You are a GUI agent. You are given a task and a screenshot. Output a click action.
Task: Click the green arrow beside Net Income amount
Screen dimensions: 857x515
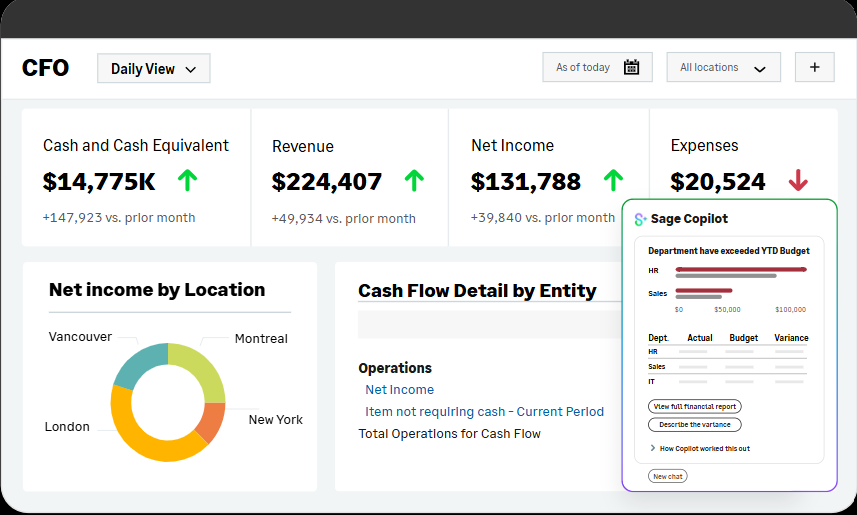[x=613, y=181]
